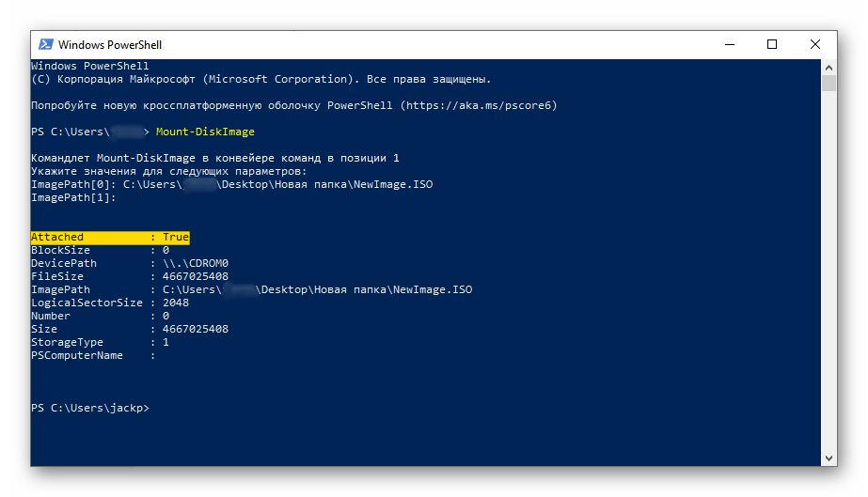Click the empty ImagePath[1]: input line
The image size is (868, 497).
73,198
